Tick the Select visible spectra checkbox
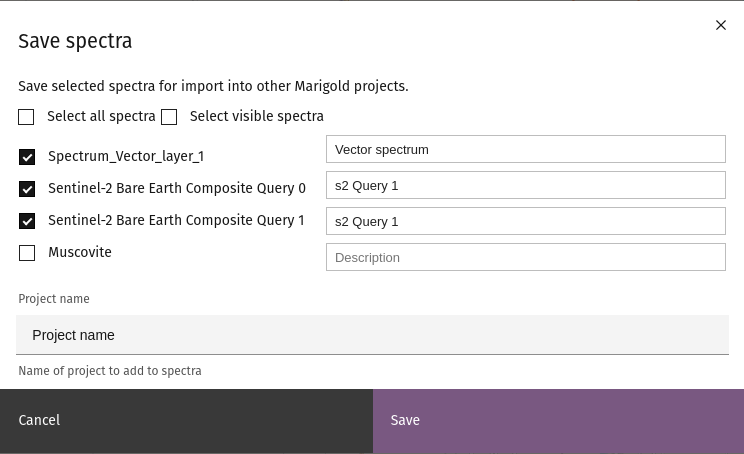Viewport: 744px width, 454px height. [x=169, y=117]
